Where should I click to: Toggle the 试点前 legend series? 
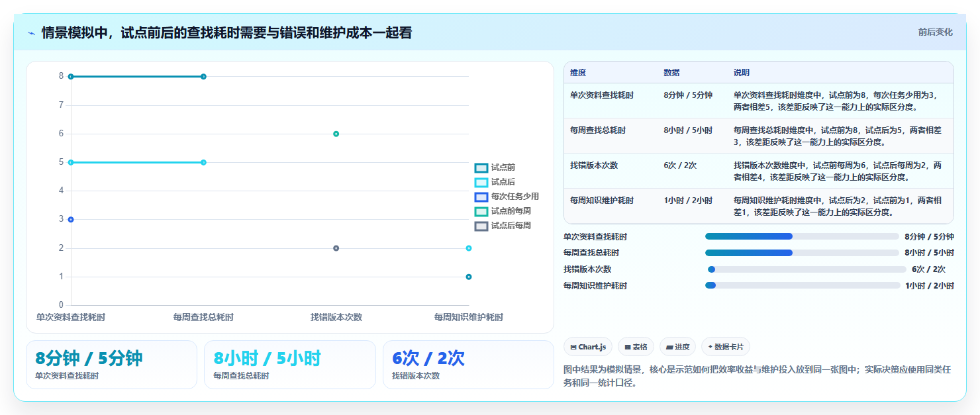coord(495,168)
